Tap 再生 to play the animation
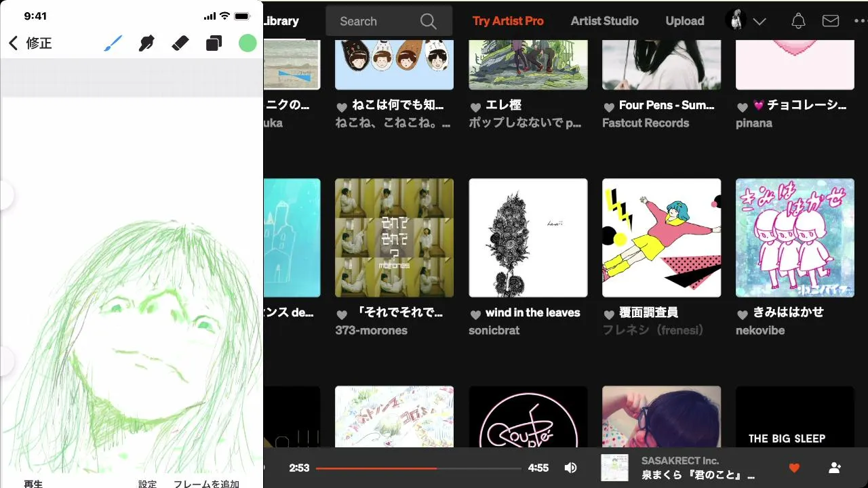The image size is (868, 488). click(33, 483)
